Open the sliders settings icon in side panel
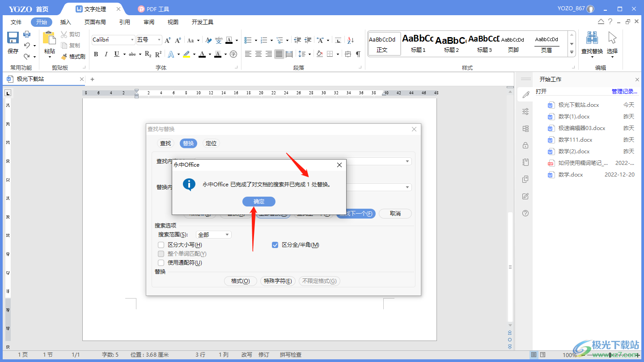 (525, 111)
